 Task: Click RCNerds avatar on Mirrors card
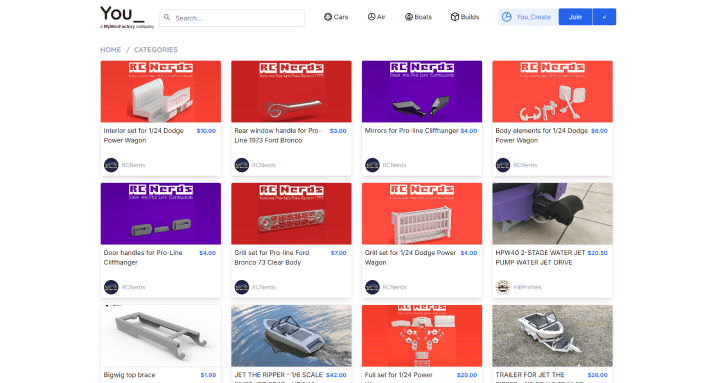(372, 165)
